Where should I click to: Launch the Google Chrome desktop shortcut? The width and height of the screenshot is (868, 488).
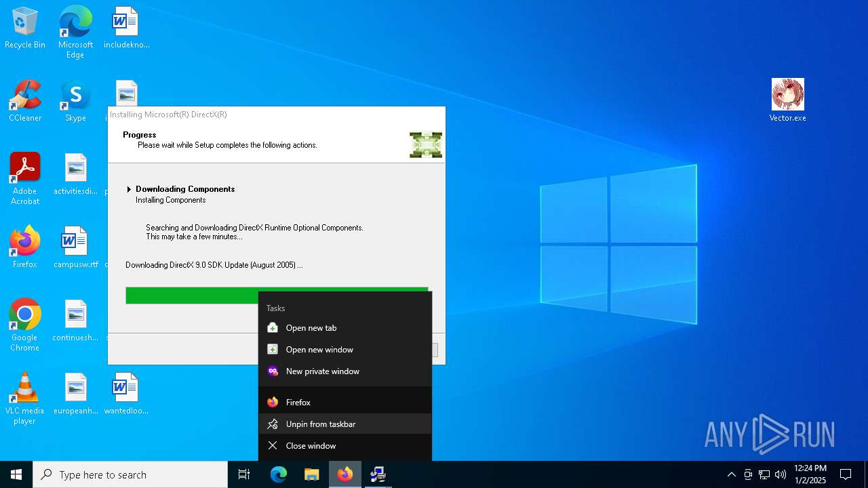click(25, 325)
